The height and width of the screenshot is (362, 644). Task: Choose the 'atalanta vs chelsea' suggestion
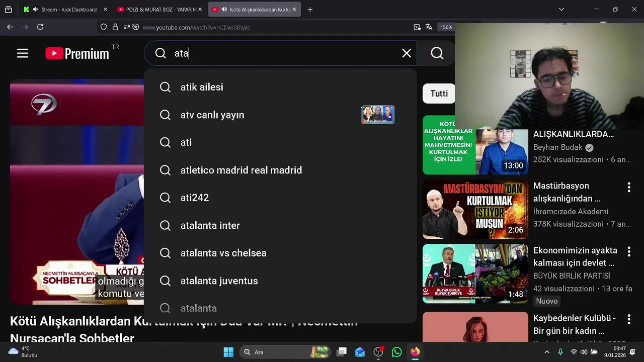coord(280,253)
